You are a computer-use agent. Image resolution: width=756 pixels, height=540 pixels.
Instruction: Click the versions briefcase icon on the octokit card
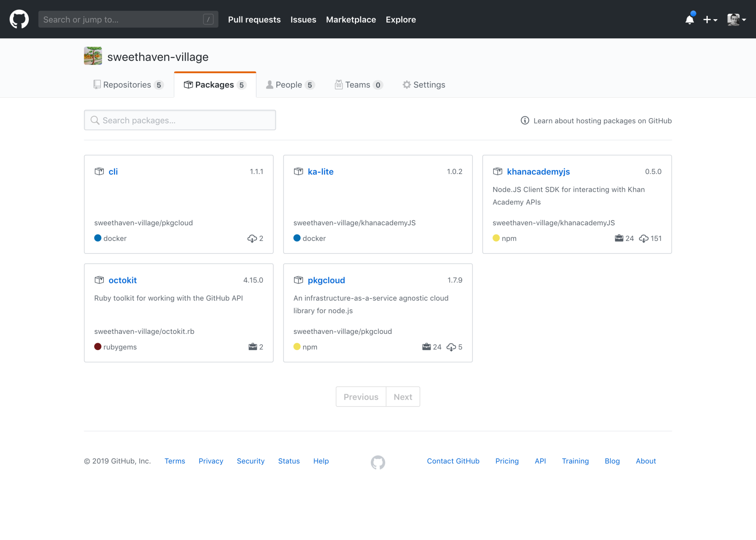tap(253, 346)
